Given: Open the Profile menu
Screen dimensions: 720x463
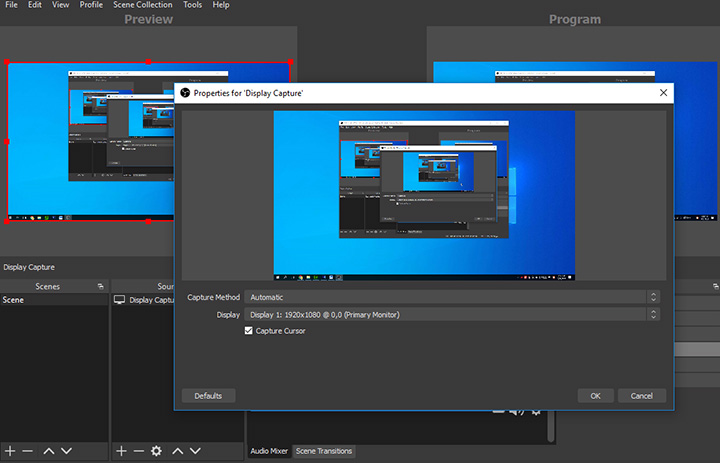Looking at the screenshot, I should (91, 5).
